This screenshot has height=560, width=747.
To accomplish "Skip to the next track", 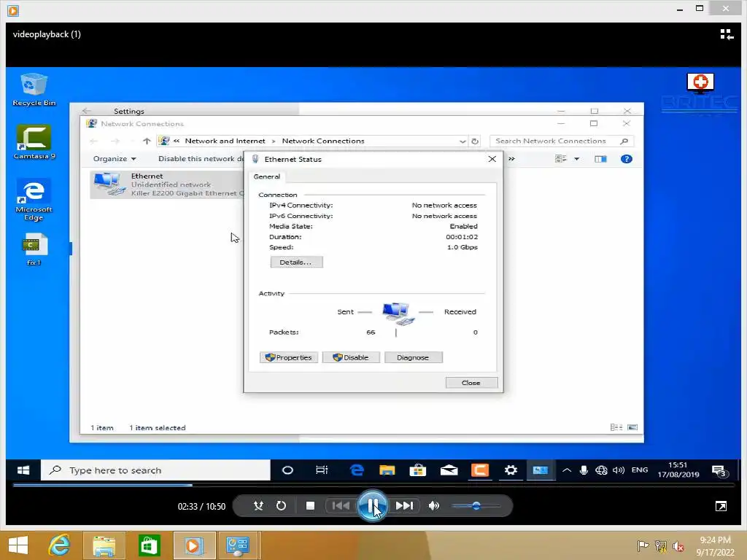I will 404,506.
